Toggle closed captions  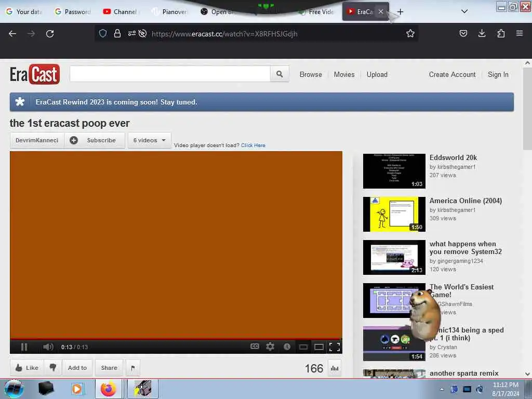(x=255, y=347)
